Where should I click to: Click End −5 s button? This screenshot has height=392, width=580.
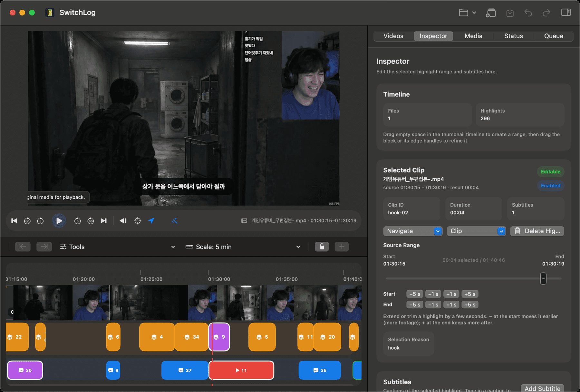(415, 305)
